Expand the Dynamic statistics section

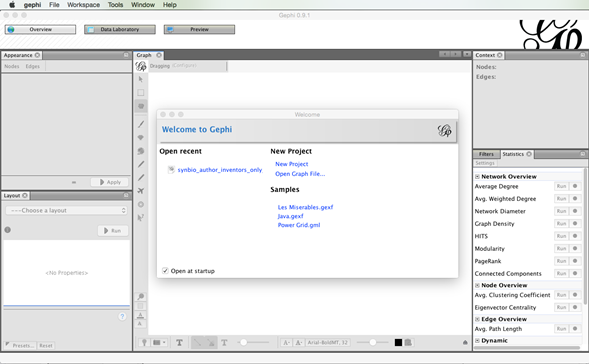[477, 340]
